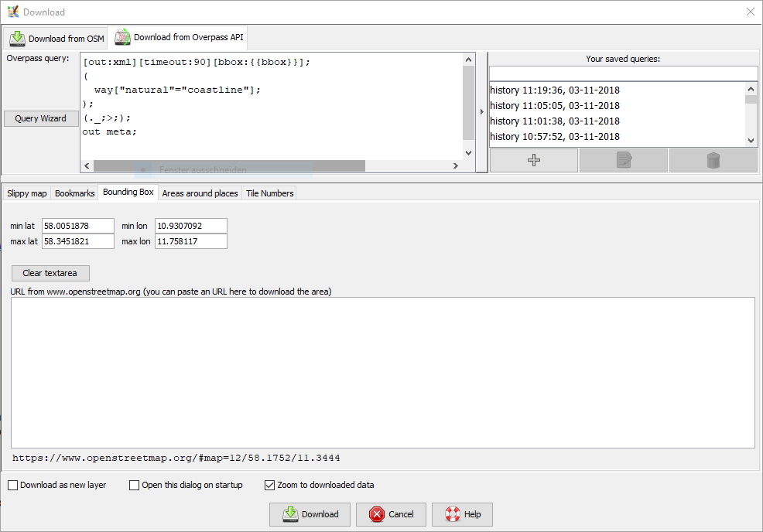Select Download from Overpass API tab
763x532 pixels.
[180, 37]
